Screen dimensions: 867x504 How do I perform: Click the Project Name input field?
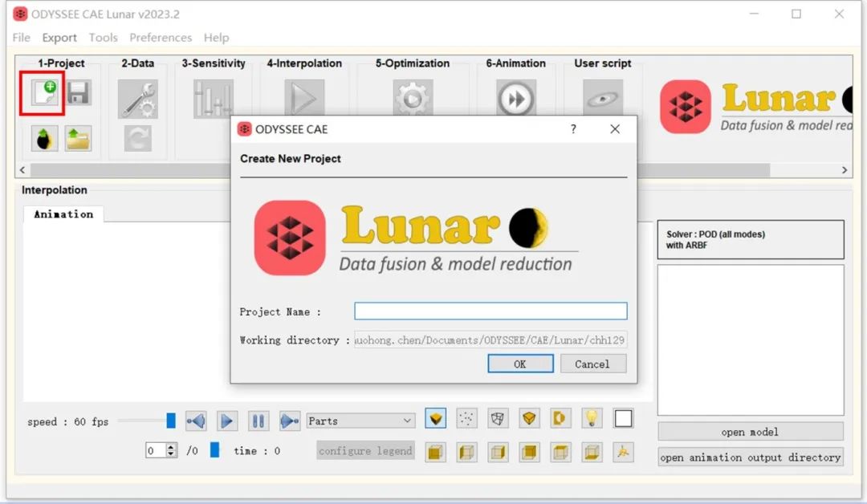tap(490, 311)
